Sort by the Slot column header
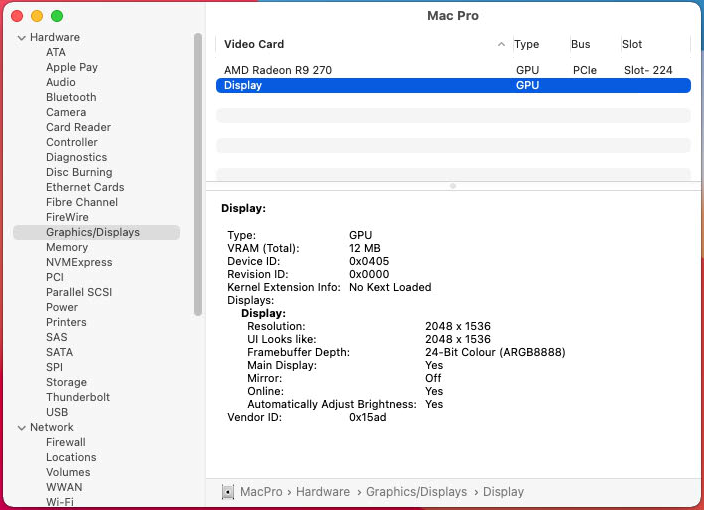 pyautogui.click(x=632, y=44)
